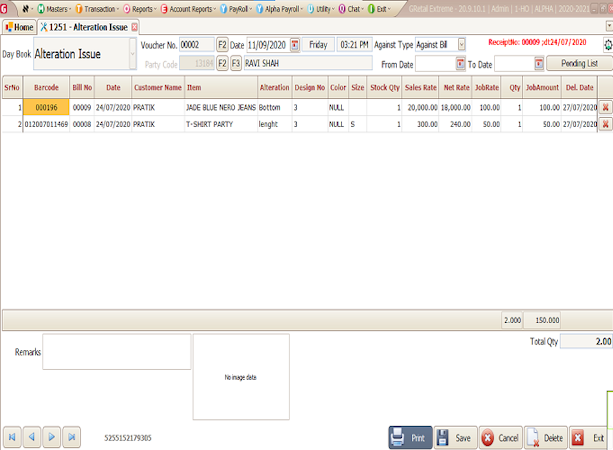Click the Pending List button

579,63
